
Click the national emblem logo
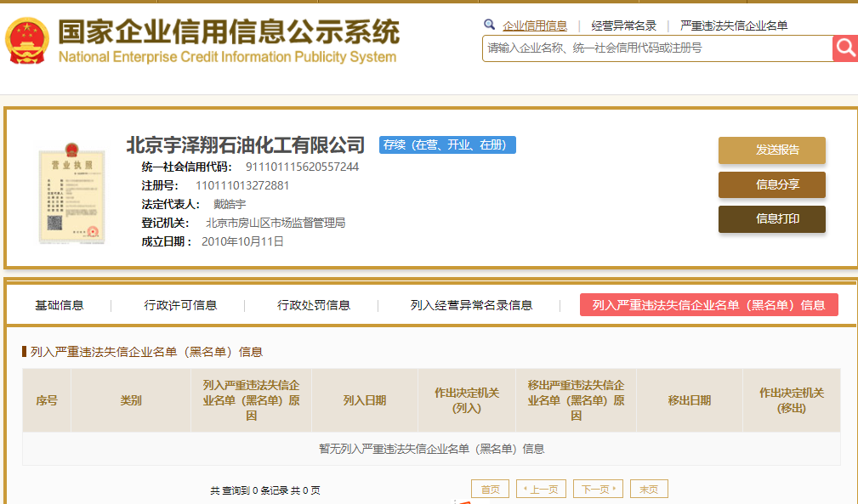pos(27,41)
